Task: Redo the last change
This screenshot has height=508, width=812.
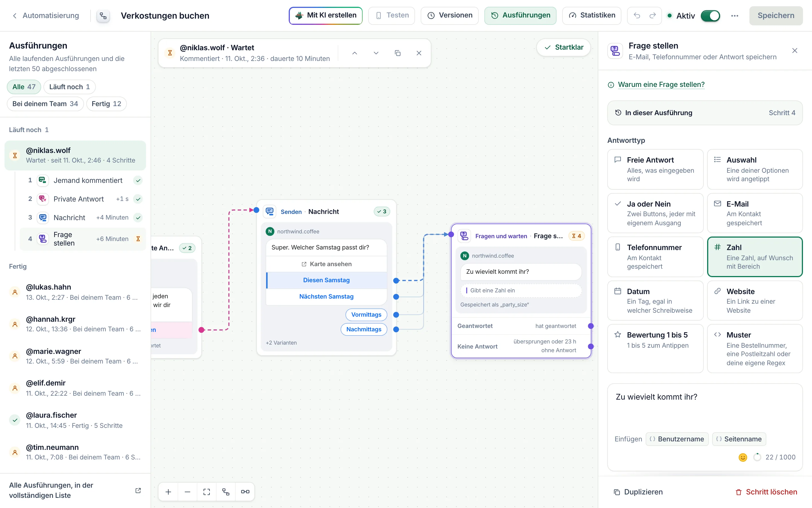Action: pos(652,16)
